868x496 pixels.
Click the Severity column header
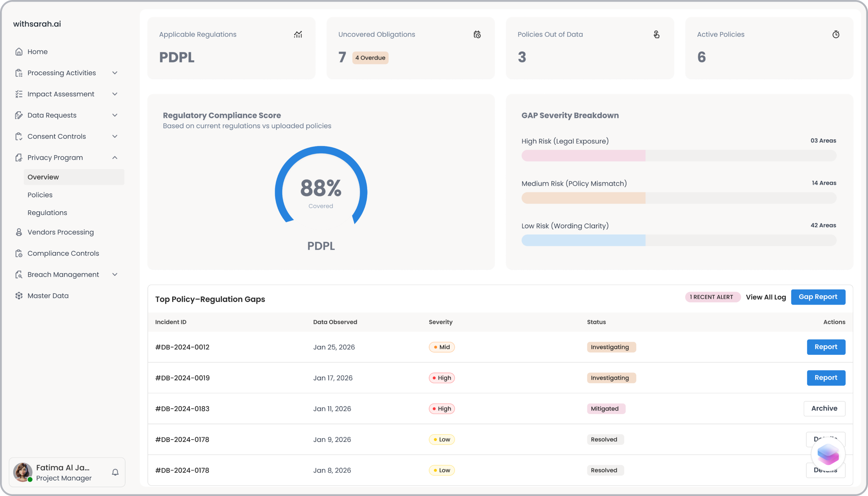coord(440,322)
